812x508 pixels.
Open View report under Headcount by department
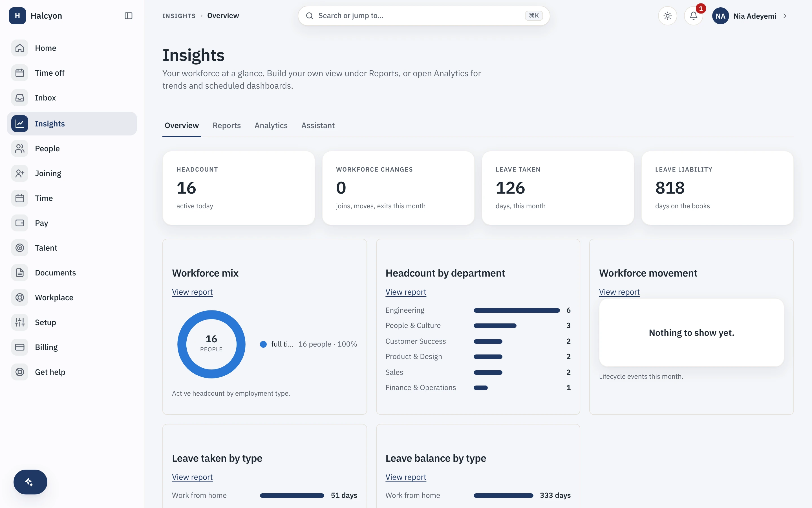[406, 292]
